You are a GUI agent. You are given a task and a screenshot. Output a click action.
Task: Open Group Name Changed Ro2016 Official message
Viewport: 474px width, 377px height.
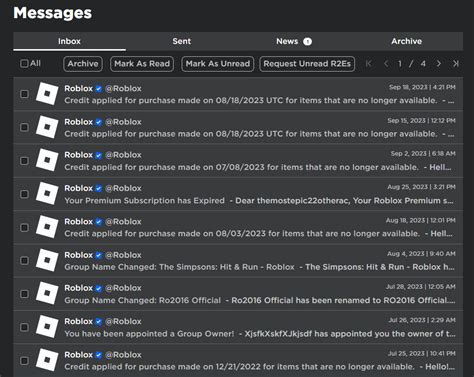click(x=238, y=294)
